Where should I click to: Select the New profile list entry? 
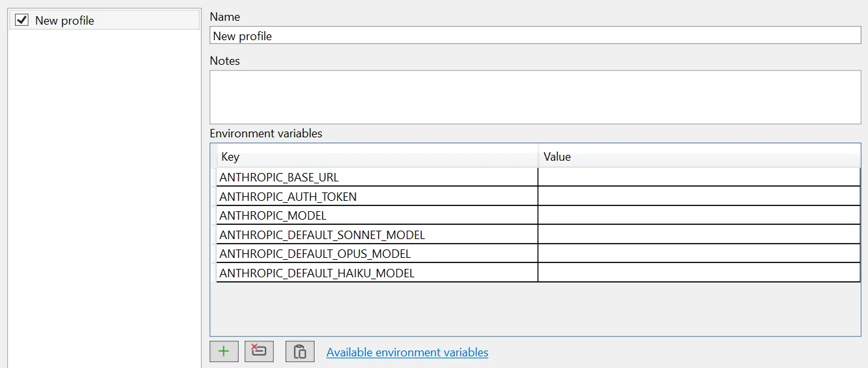coord(104,20)
